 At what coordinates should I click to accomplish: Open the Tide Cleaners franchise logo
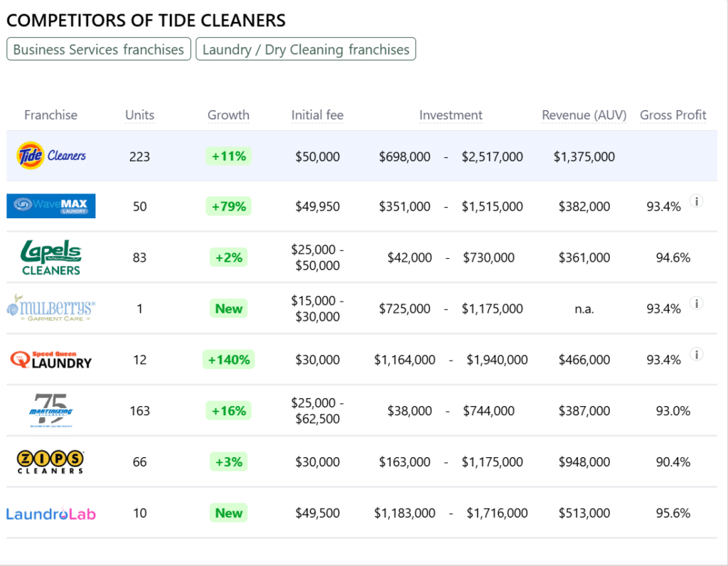pyautogui.click(x=51, y=156)
